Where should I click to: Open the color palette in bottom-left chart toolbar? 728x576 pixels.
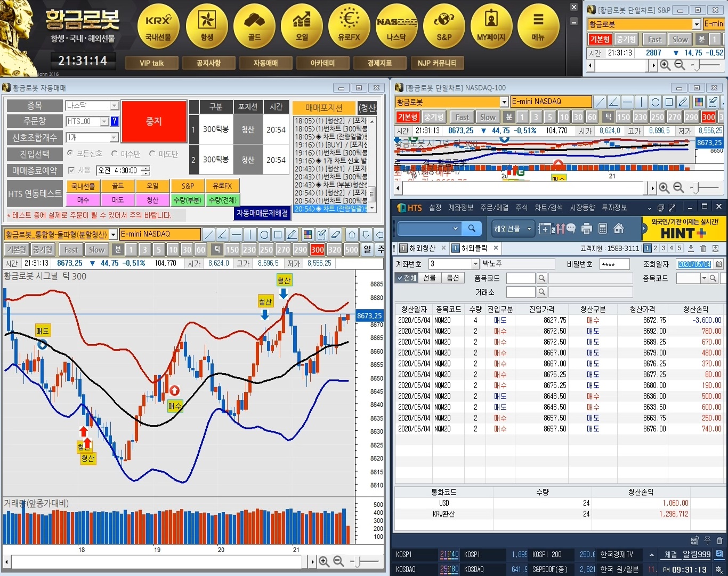click(x=308, y=234)
